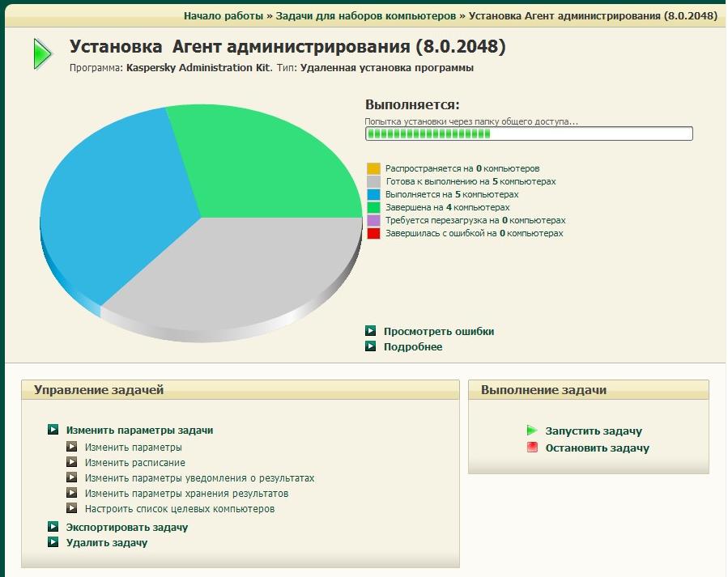Click the installation progress bar
This screenshot has height=577, width=728.
coord(529,134)
